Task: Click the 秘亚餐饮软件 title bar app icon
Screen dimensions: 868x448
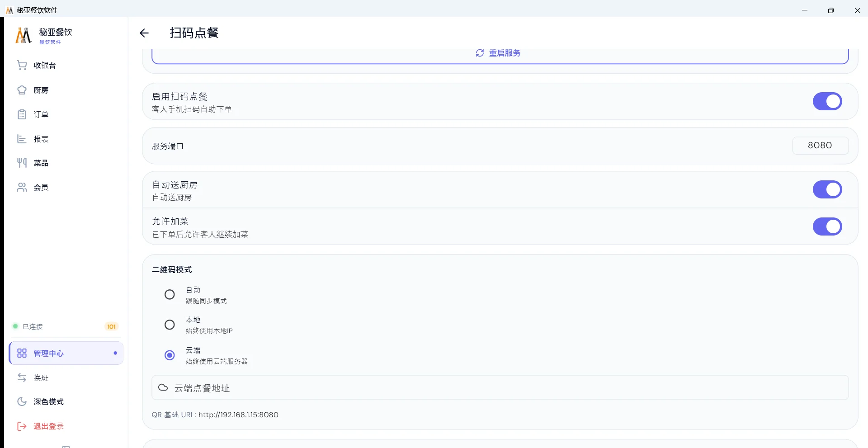Action: pyautogui.click(x=9, y=10)
